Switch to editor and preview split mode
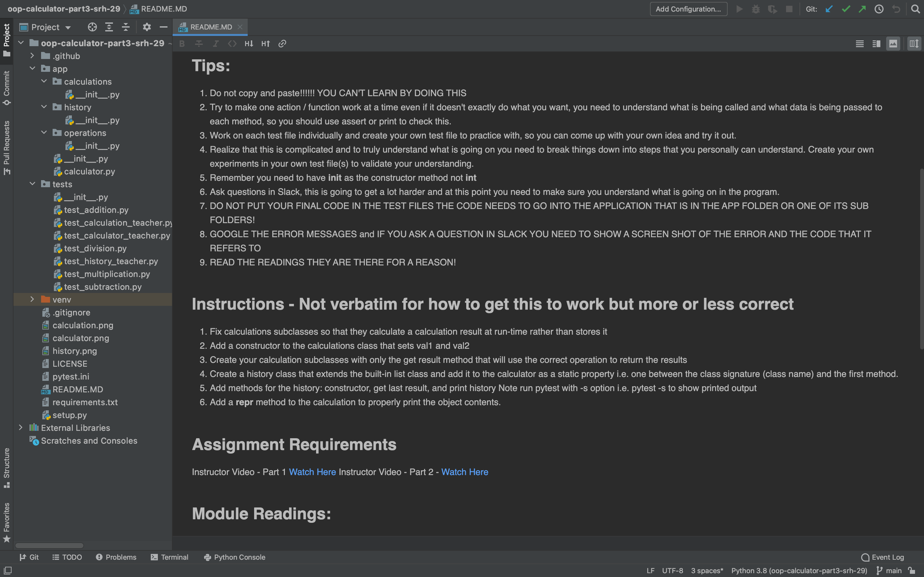The height and width of the screenshot is (577, 924). [876, 44]
